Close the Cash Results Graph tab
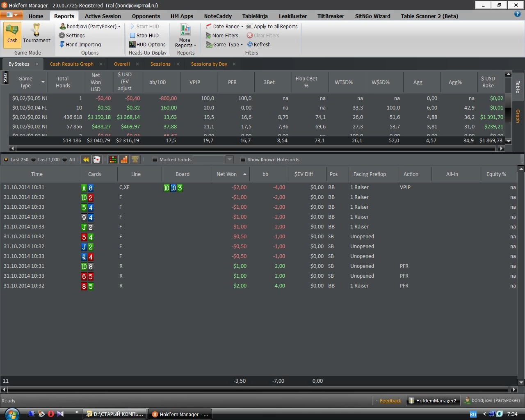The image size is (525, 420). click(101, 64)
